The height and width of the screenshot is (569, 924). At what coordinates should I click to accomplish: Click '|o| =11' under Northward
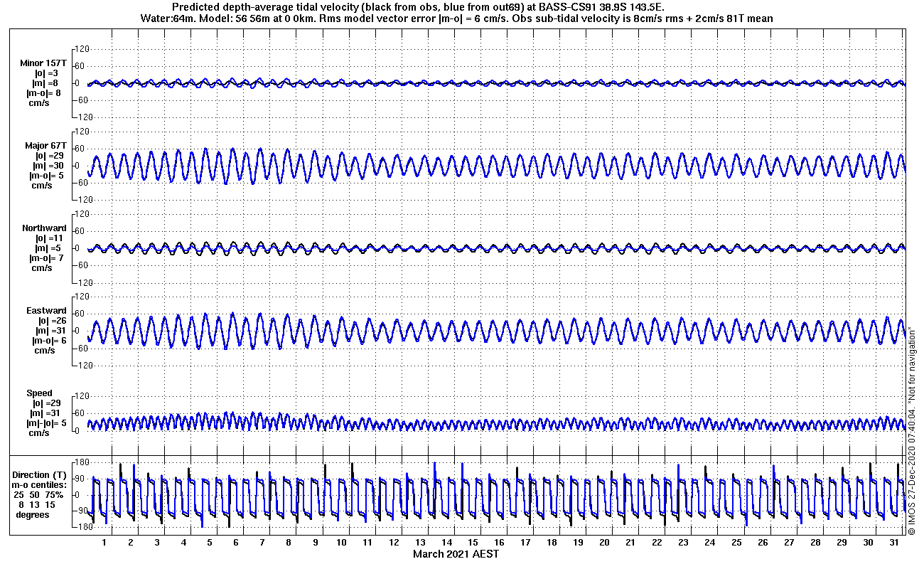coord(49,238)
